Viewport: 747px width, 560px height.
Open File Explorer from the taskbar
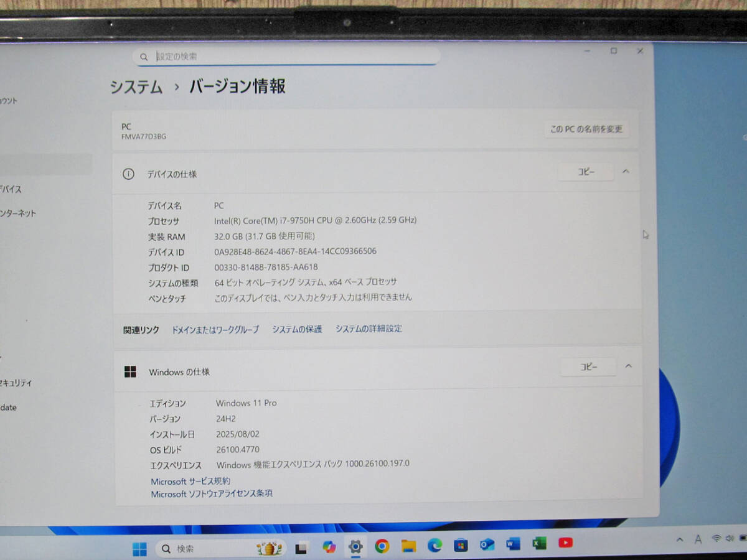[x=408, y=546]
